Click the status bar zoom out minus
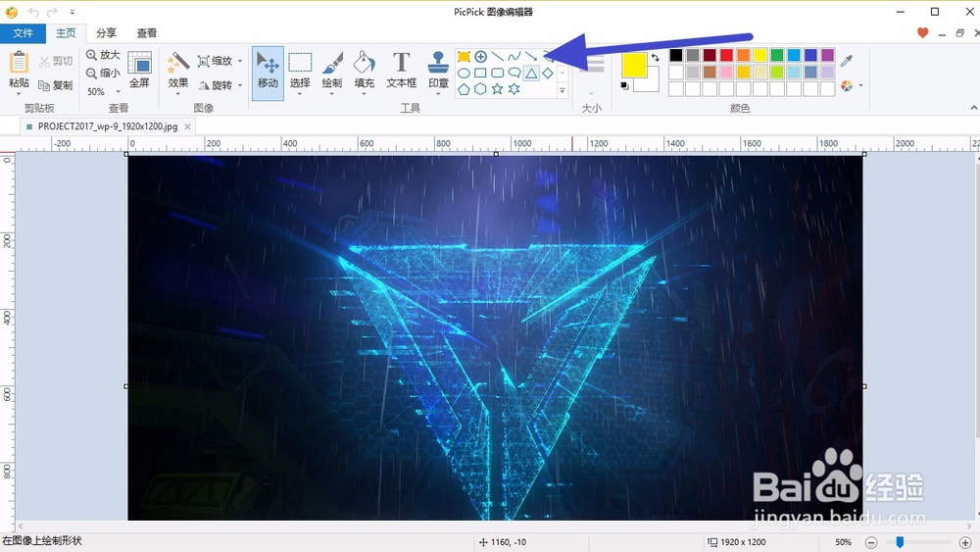 point(872,542)
